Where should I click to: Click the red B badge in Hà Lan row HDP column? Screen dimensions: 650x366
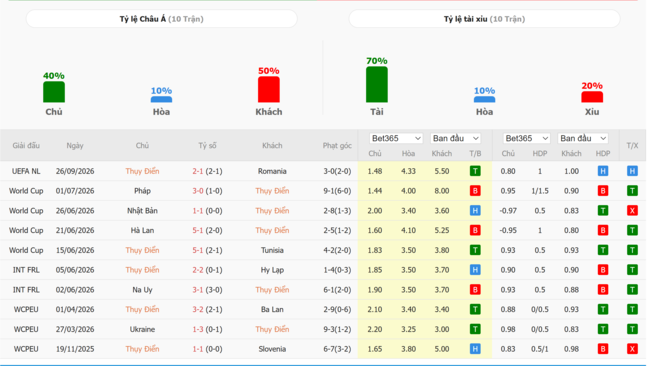point(603,230)
